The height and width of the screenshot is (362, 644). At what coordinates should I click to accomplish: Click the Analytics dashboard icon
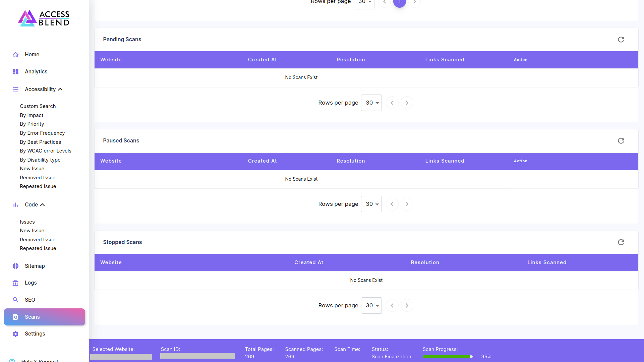15,72
